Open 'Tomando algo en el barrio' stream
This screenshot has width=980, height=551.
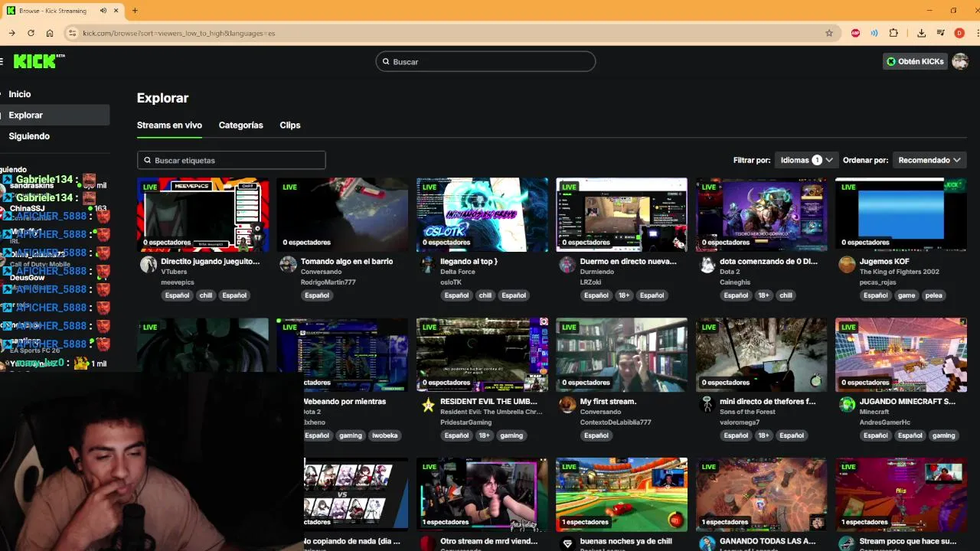[x=347, y=261]
